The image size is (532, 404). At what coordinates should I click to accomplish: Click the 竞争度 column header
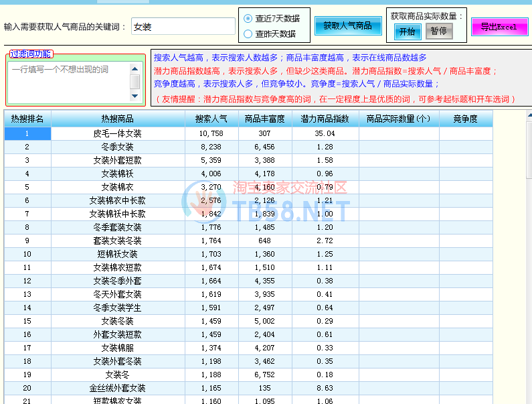click(x=466, y=119)
